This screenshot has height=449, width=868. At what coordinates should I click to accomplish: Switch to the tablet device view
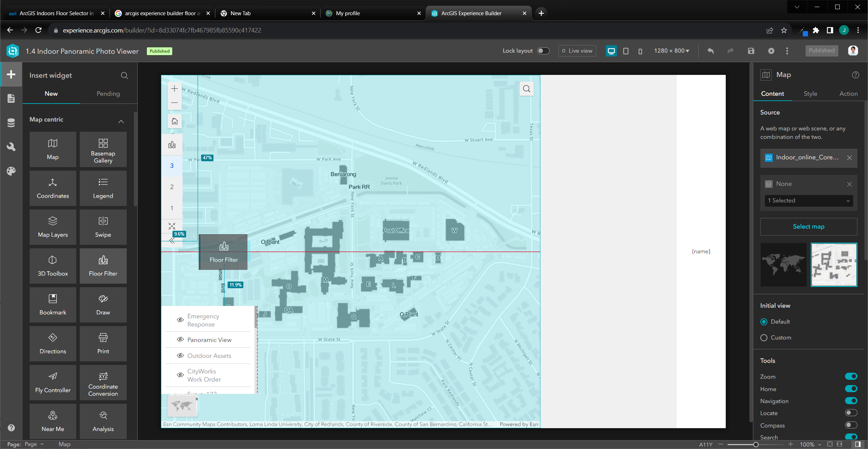coord(625,51)
